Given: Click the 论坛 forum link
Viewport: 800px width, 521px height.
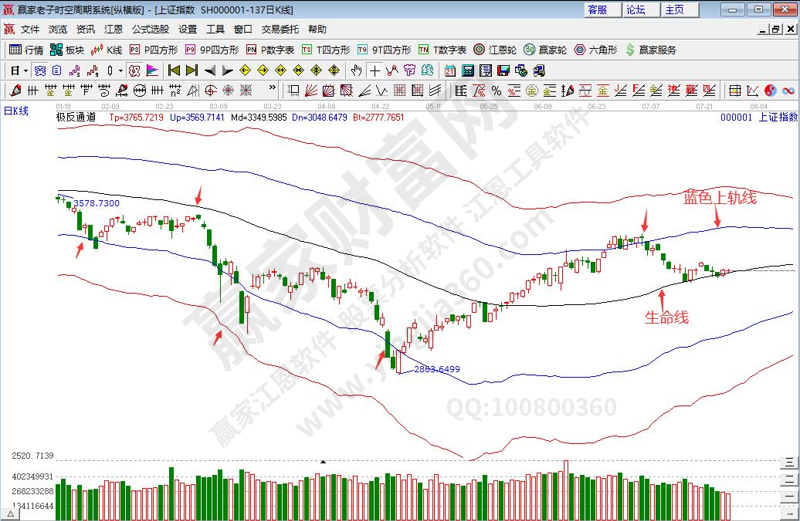Looking at the screenshot, I should [637, 9].
